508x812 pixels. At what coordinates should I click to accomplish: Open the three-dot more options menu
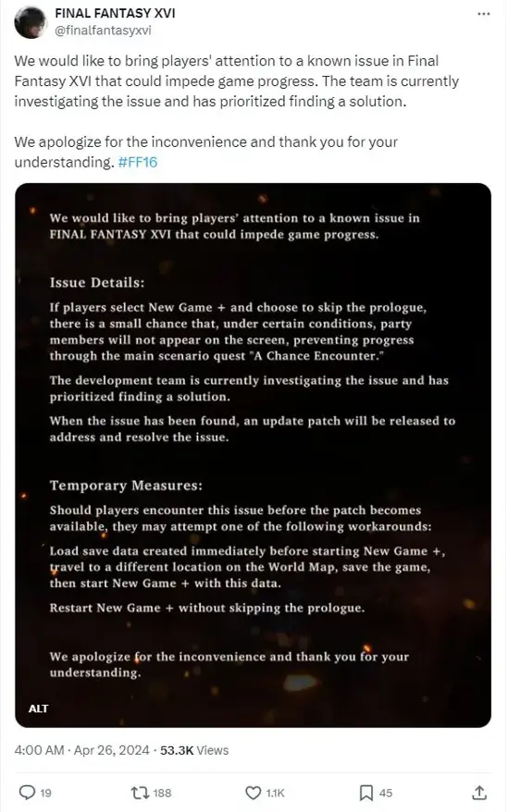point(483,14)
